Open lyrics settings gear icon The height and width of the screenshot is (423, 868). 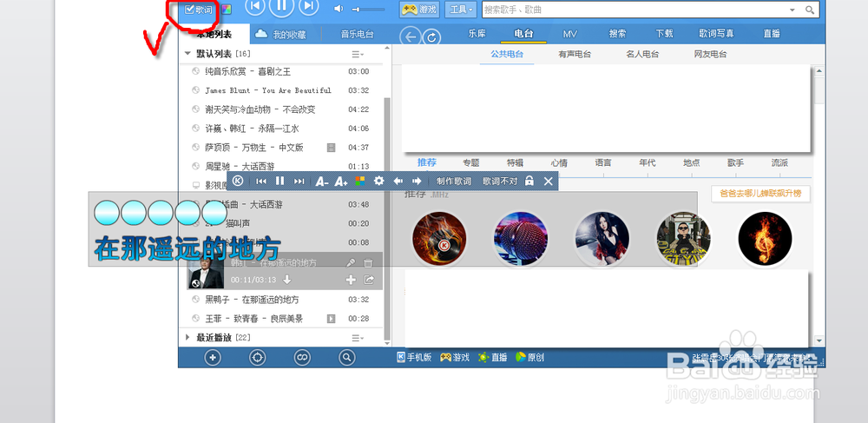click(x=378, y=181)
